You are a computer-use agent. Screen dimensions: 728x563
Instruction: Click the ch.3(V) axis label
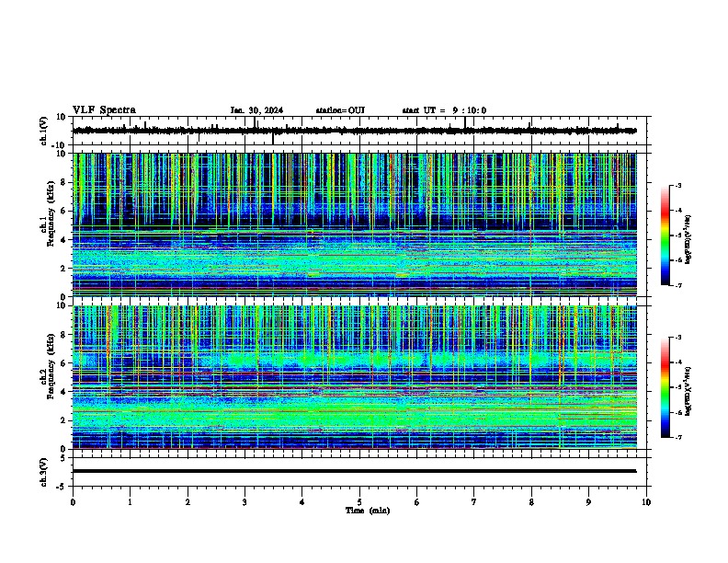[x=43, y=472]
